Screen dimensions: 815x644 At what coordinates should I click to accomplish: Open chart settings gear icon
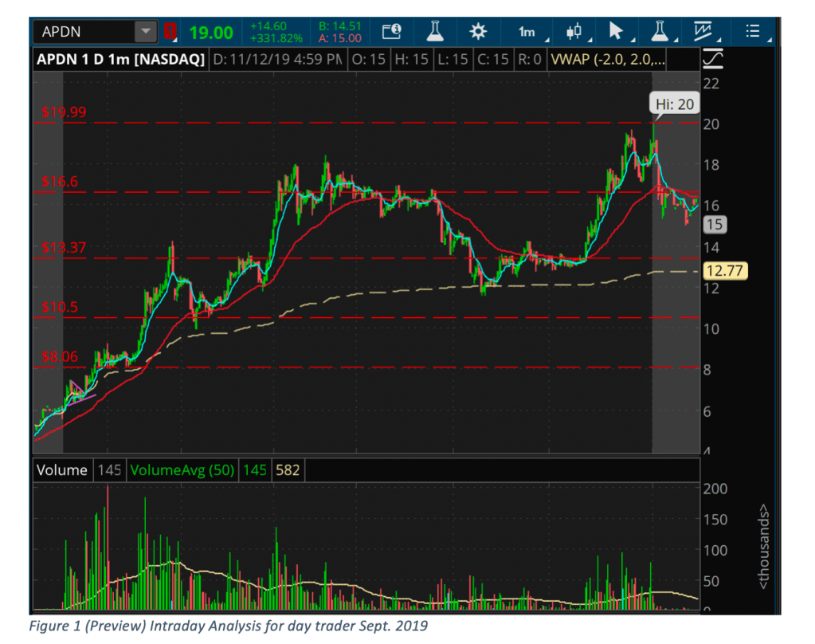point(478,32)
